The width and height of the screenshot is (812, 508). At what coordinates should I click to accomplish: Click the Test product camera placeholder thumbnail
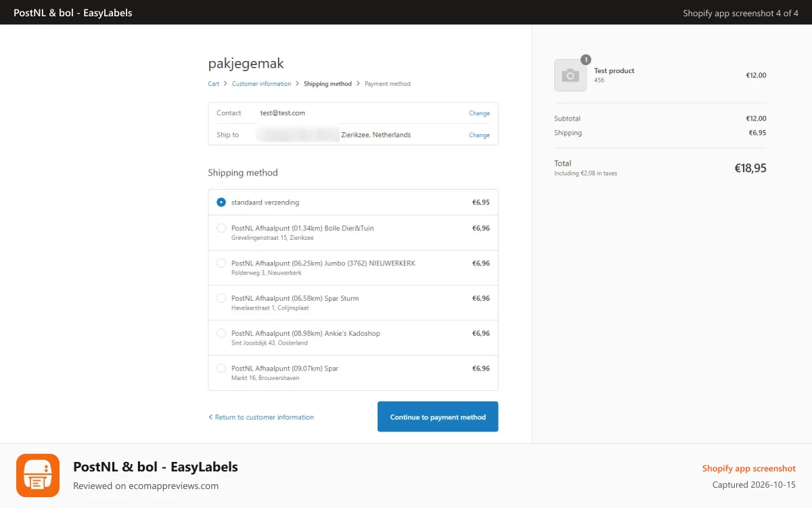570,75
